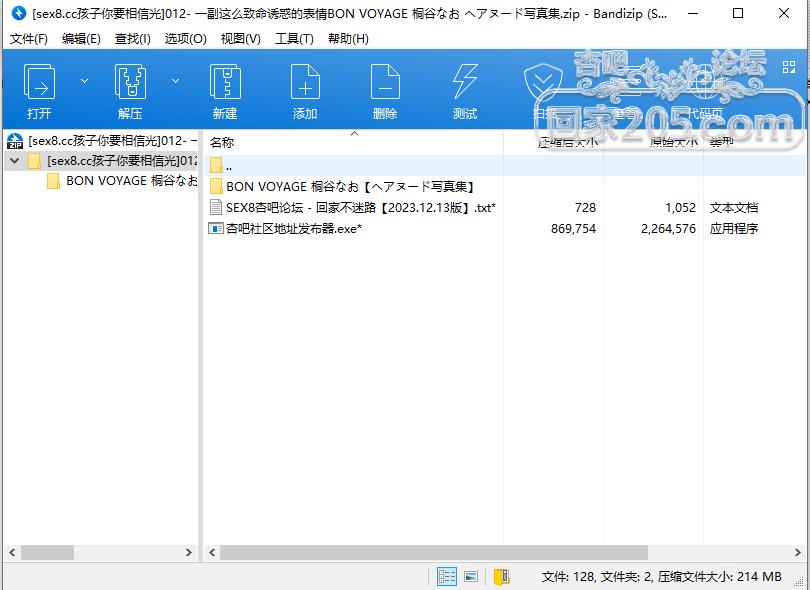Select the [sex8.cc孩子你要相信光]01 folder in tree
The image size is (810, 590).
tap(112, 161)
